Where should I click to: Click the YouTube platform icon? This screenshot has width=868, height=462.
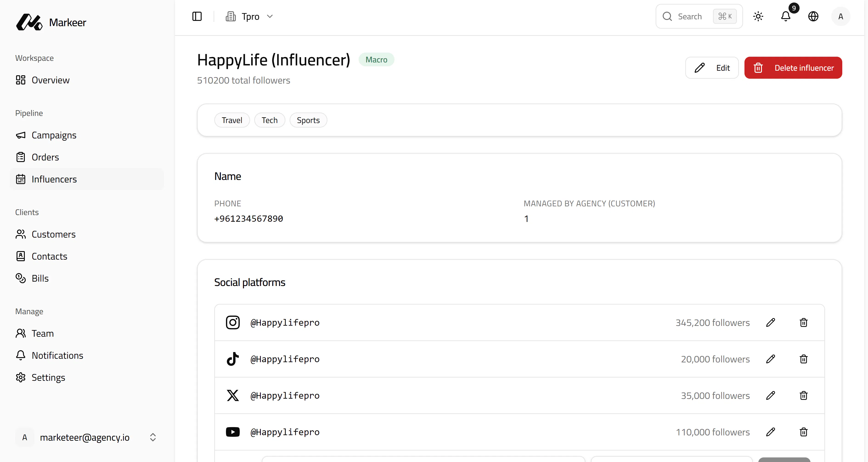coord(233,432)
